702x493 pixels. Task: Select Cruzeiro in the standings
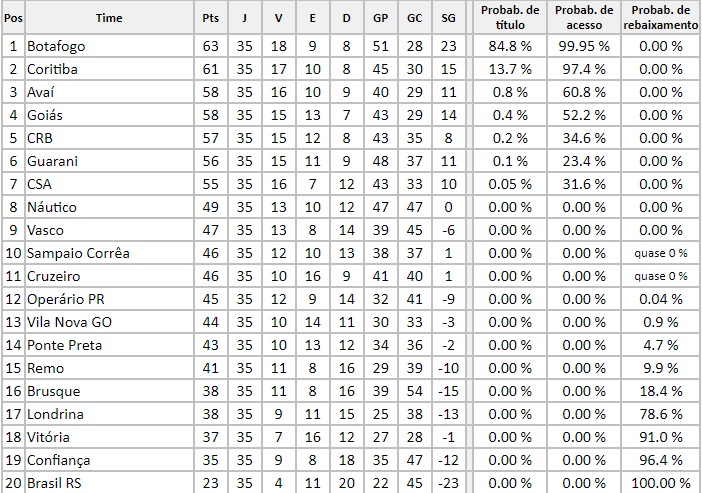pos(54,276)
